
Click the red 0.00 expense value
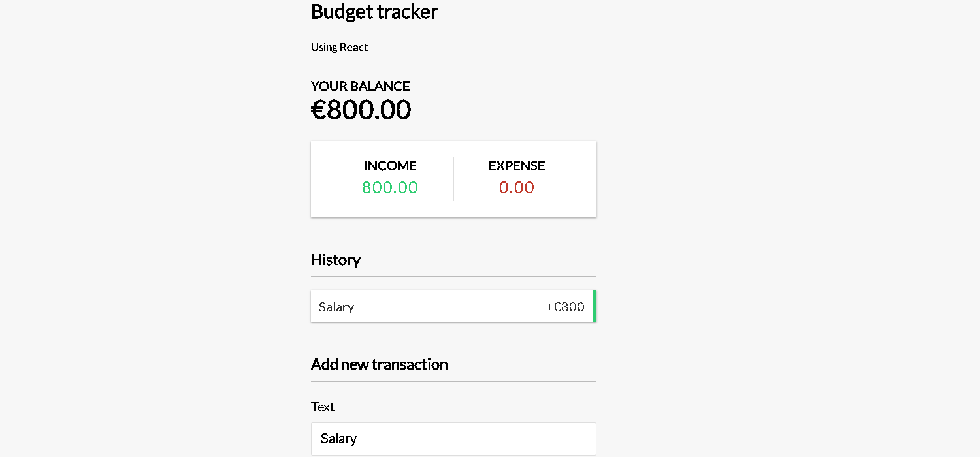517,187
